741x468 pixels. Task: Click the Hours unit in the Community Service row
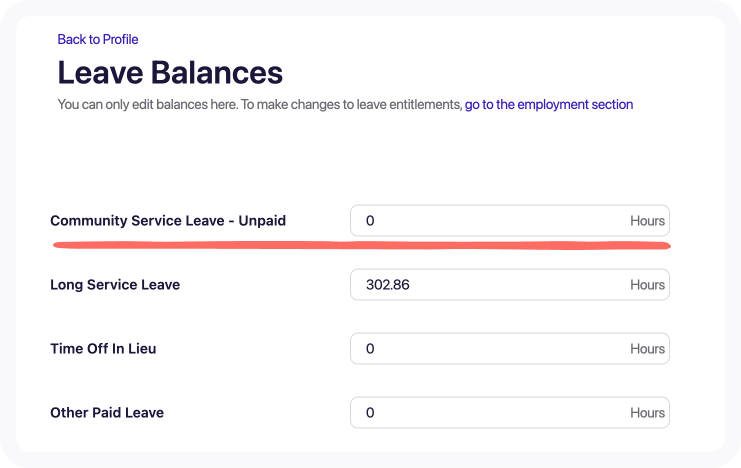(647, 221)
